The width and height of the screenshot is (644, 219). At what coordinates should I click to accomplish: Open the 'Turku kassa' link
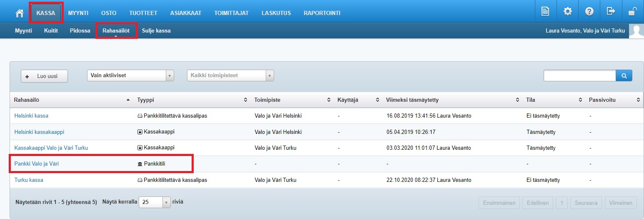tap(29, 180)
